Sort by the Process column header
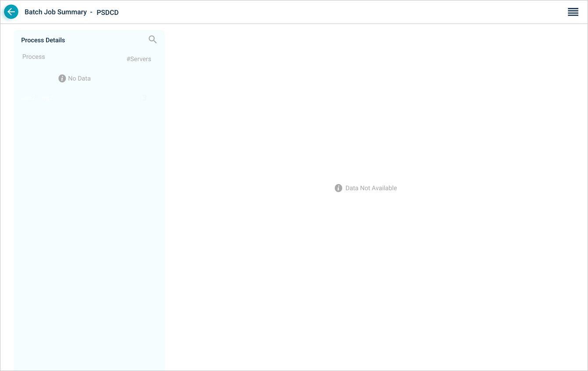588x371 pixels. tap(34, 57)
